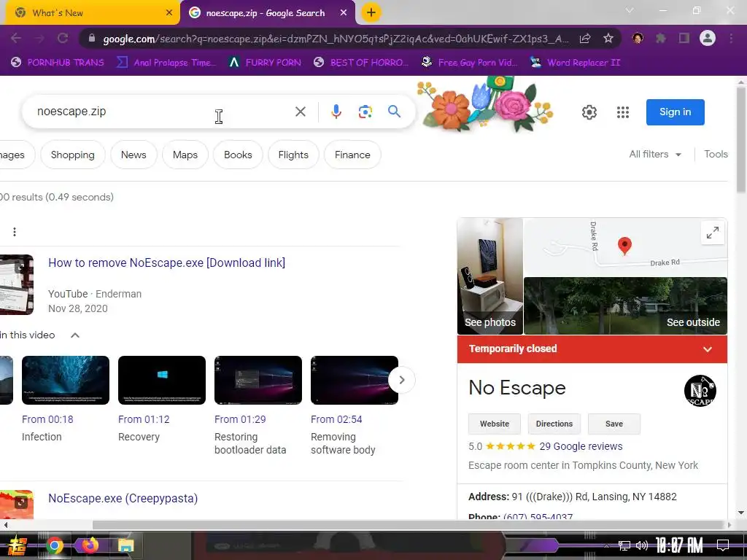
Task: Bookmark this page with the star icon
Action: tap(608, 38)
